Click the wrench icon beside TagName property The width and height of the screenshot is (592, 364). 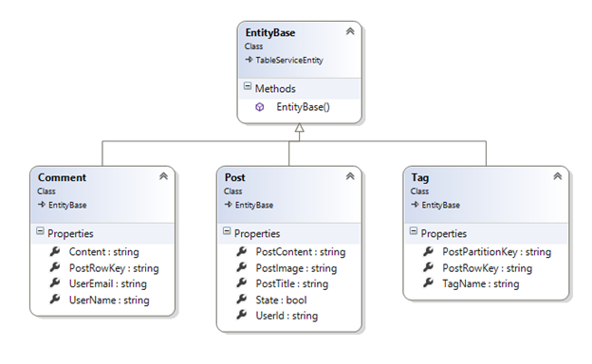click(428, 282)
